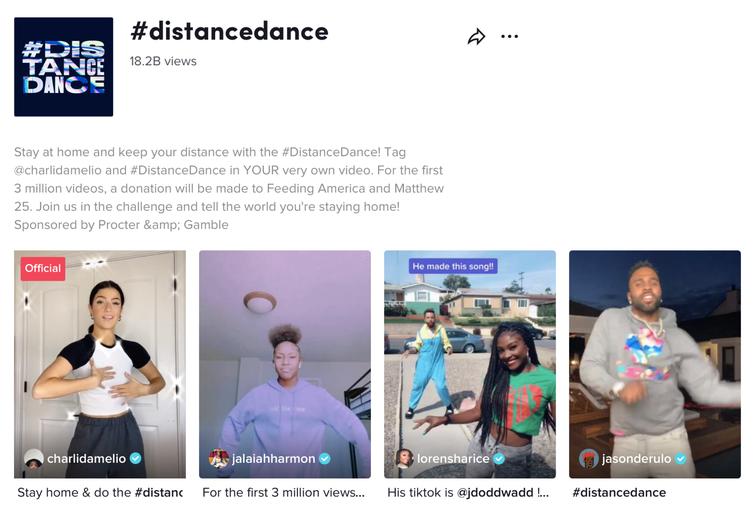The height and width of the screenshot is (510, 750).
Task: Click the #DistanceDance hashtag logo image
Action: [x=64, y=67]
